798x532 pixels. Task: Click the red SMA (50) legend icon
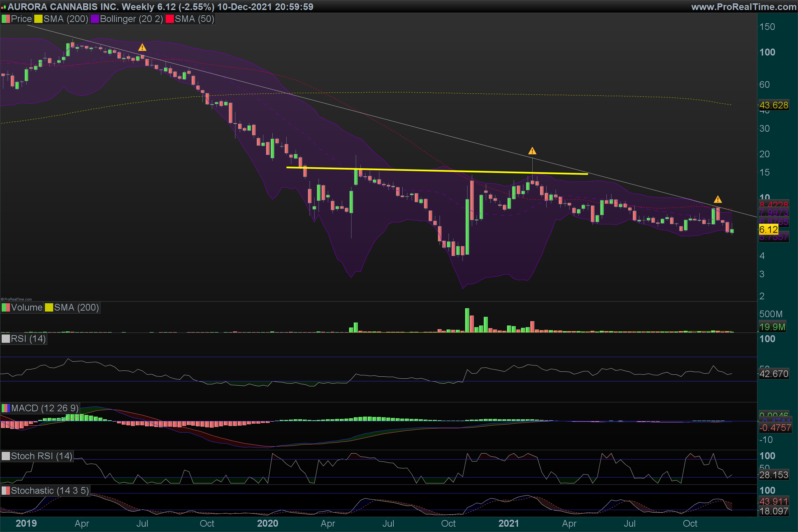pyautogui.click(x=170, y=19)
